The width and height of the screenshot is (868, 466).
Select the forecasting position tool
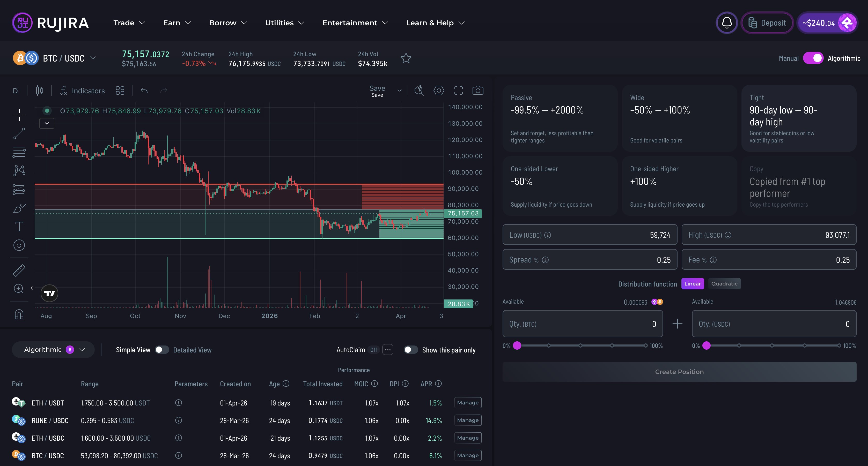[x=19, y=189]
